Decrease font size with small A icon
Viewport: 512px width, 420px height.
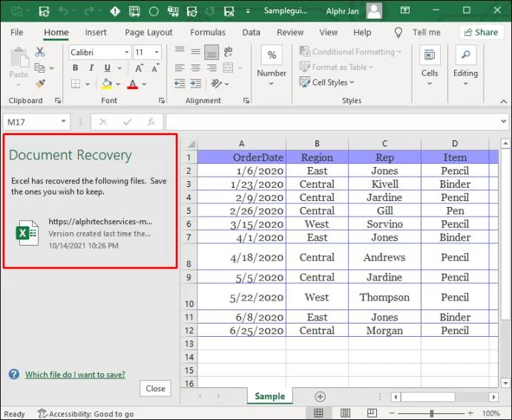155,68
